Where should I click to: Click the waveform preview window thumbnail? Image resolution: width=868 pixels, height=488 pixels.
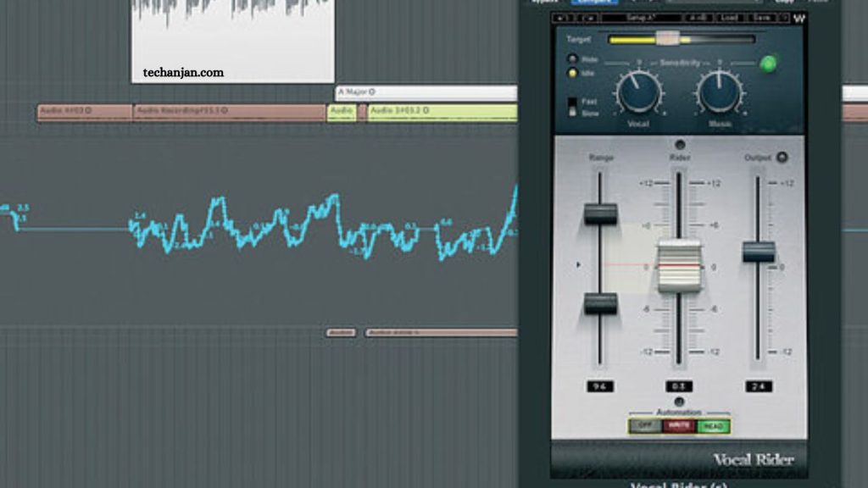coord(233,42)
